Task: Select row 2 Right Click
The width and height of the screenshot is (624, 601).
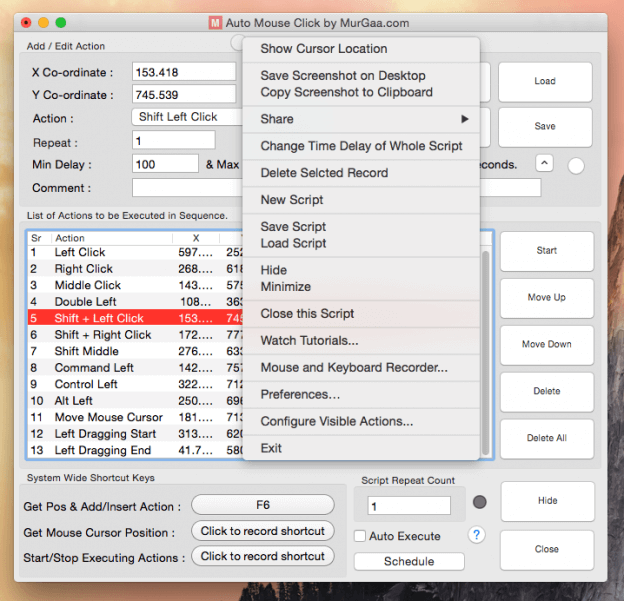Action: [x=135, y=269]
